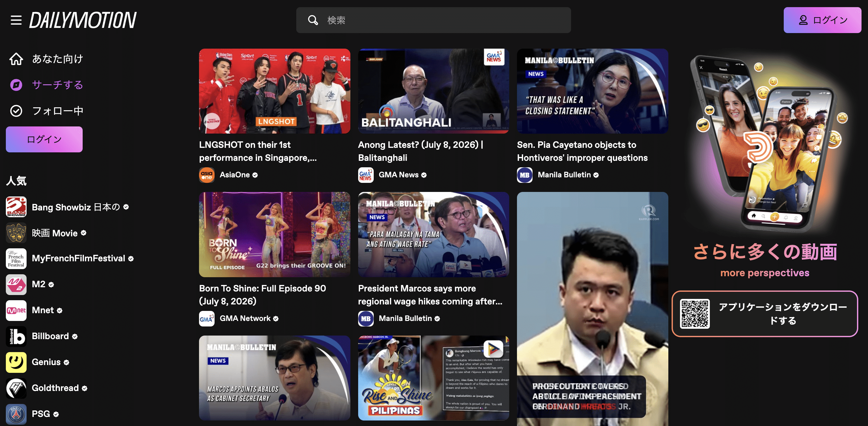Open Marcos appoints Abalos thumbnail
Image resolution: width=868 pixels, height=426 pixels.
click(274, 378)
